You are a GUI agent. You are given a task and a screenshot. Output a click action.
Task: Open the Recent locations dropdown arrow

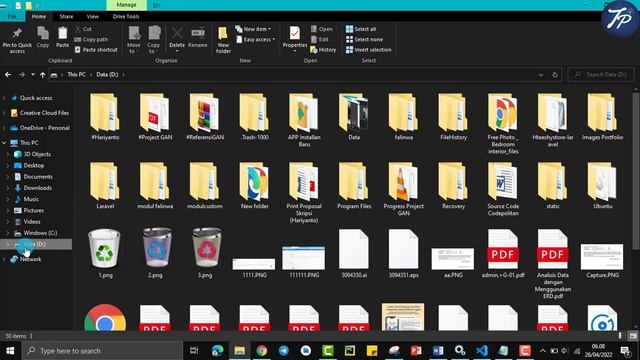33,75
